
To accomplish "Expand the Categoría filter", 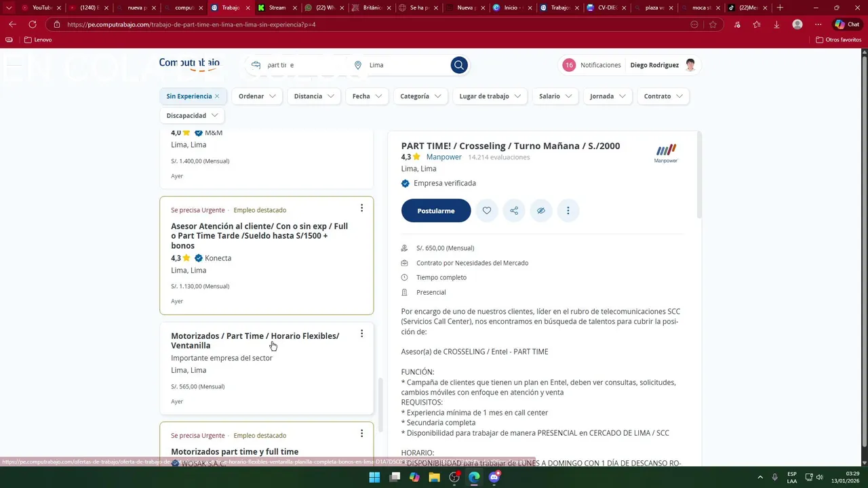I will pos(420,96).
